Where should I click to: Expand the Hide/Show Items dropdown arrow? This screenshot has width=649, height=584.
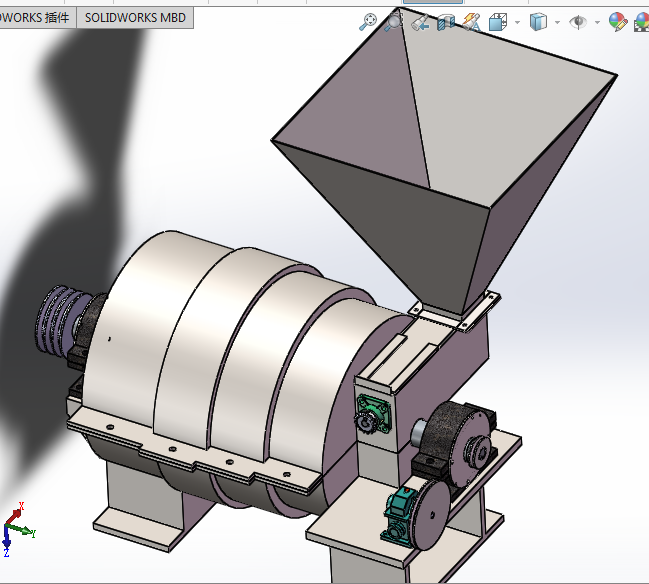click(x=597, y=22)
